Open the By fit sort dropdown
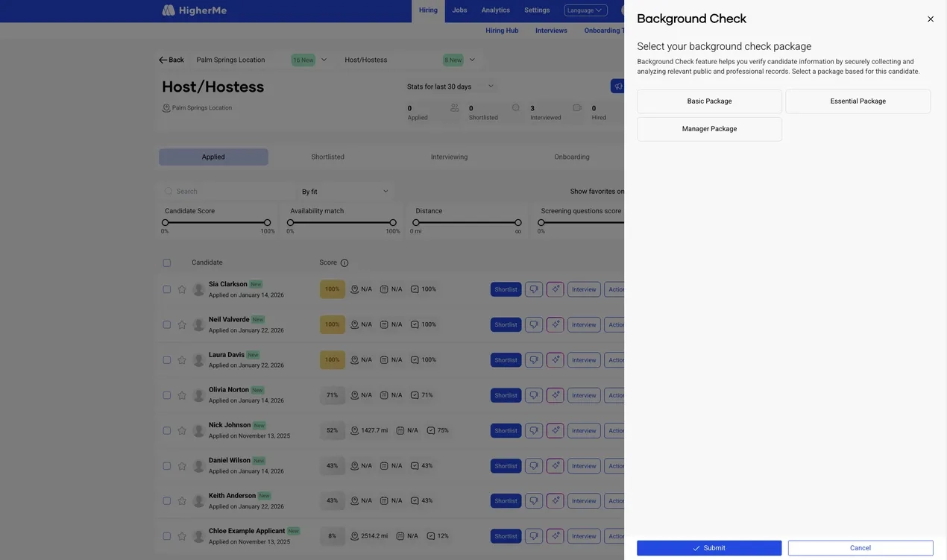Screen dimensions: 947x560 (345, 192)
